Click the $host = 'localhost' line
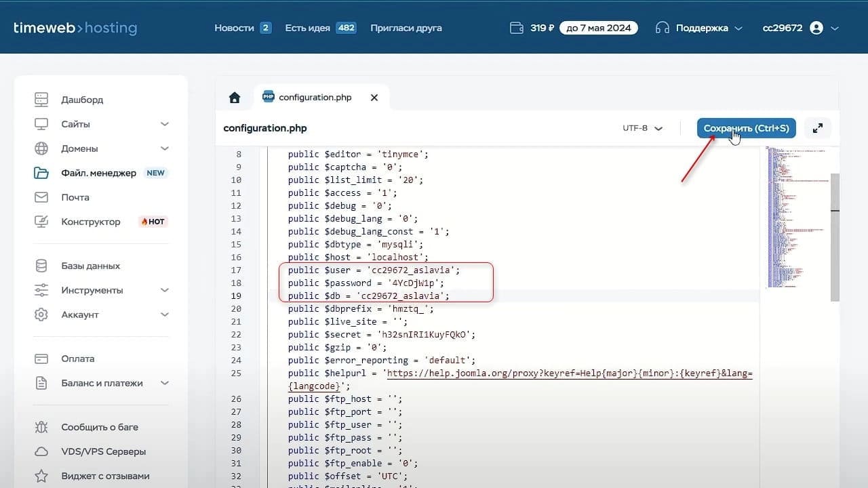The width and height of the screenshot is (868, 488). point(358,257)
